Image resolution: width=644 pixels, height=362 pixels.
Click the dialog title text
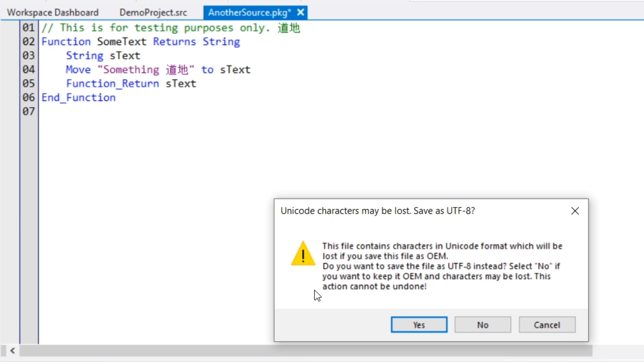click(377, 211)
